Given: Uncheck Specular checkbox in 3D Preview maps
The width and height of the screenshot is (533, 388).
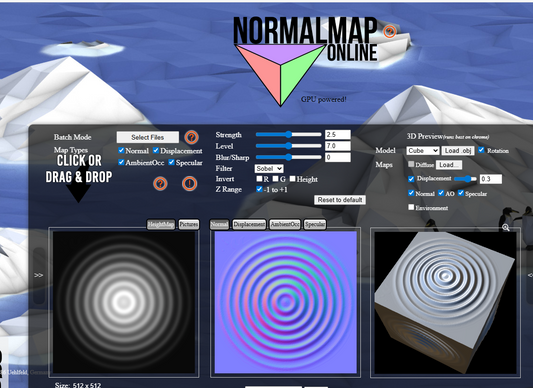Looking at the screenshot, I should pyautogui.click(x=461, y=193).
